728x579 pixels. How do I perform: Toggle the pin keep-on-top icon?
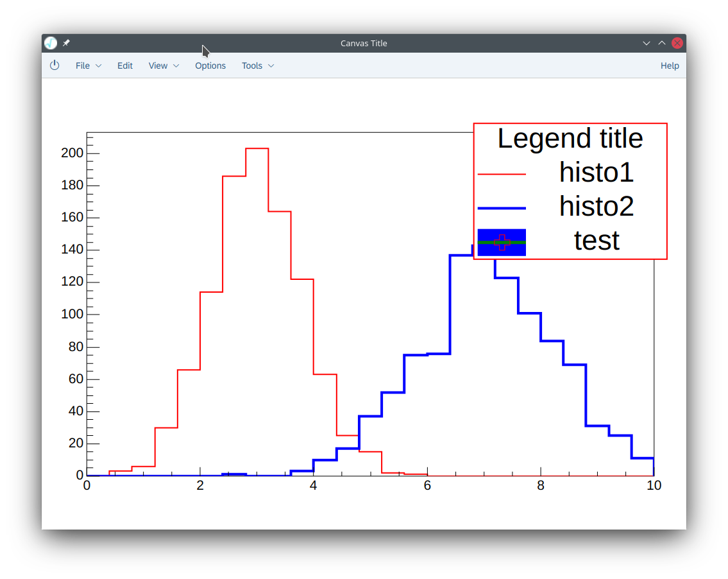(x=65, y=43)
